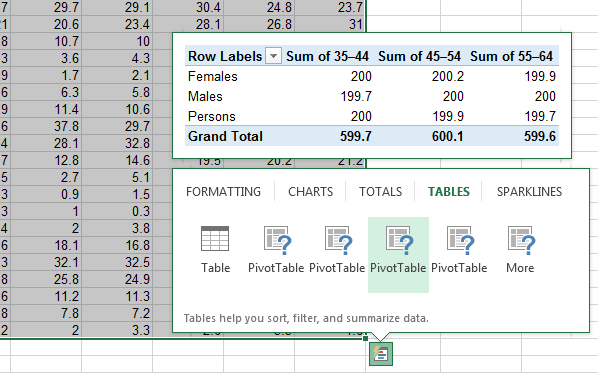Select the cell containing 20.6

(46, 24)
